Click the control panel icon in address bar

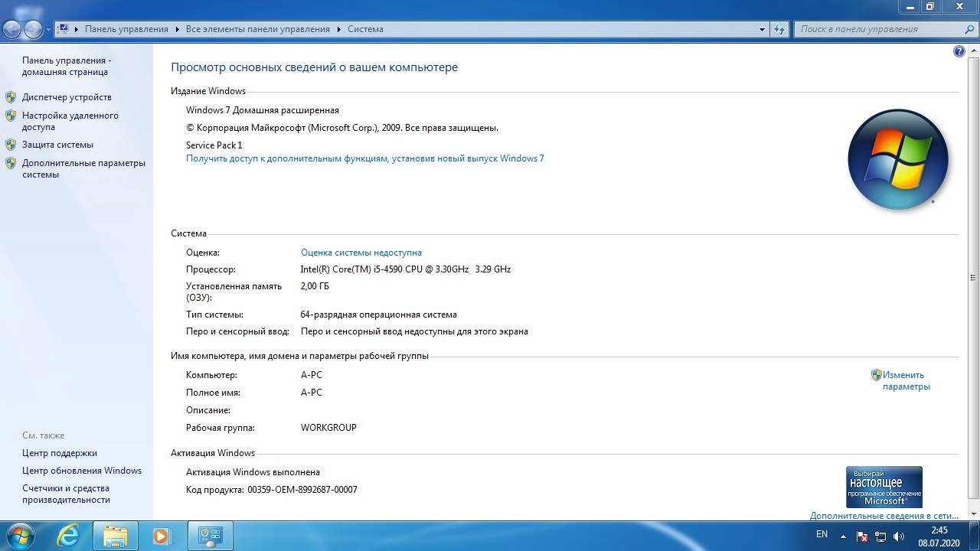[x=64, y=29]
